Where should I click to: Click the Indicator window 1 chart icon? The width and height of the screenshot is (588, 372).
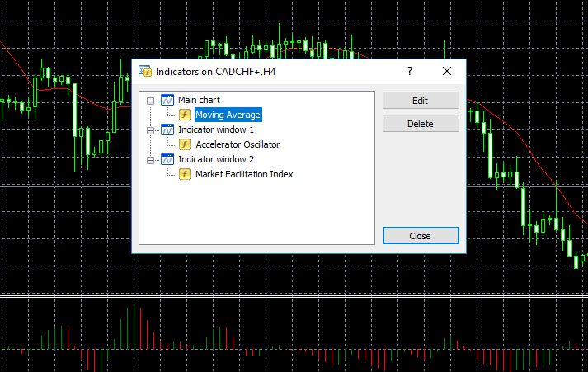click(167, 129)
